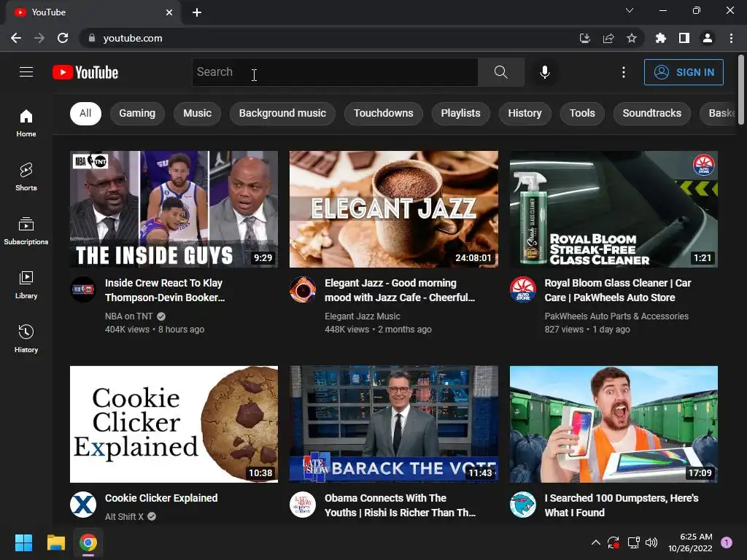Click the install app icon in address bar
Viewport: 747px width, 560px height.
click(x=584, y=38)
